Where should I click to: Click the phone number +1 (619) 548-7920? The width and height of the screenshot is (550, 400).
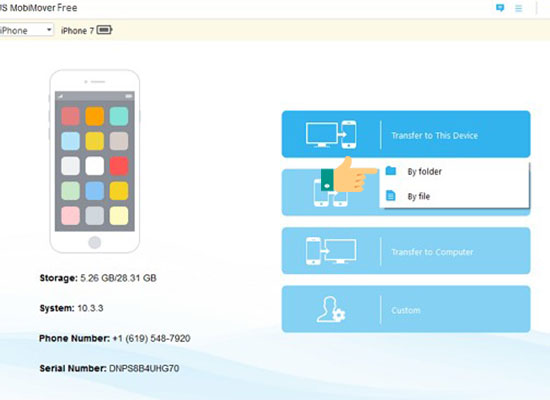pos(151,338)
